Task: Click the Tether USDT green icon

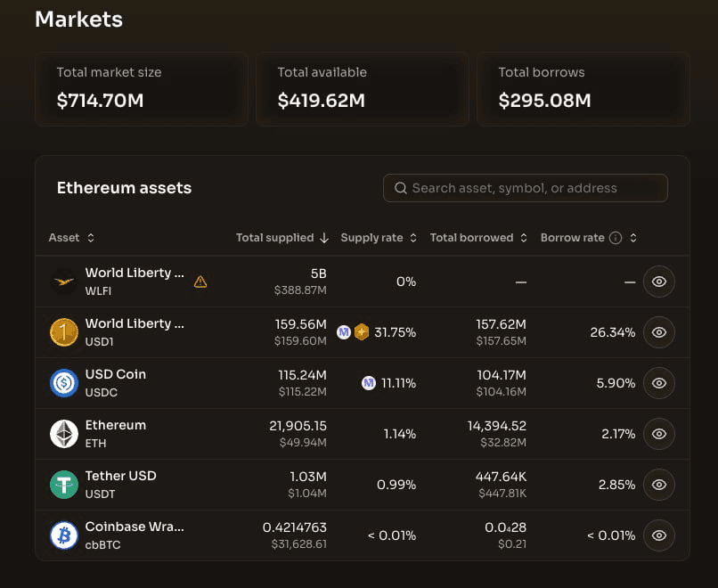Action: 64,485
